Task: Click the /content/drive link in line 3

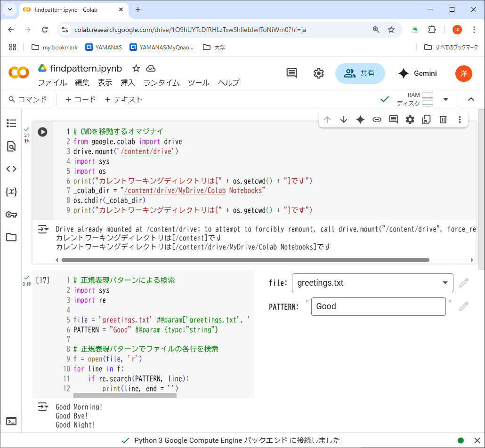Action: [146, 152]
